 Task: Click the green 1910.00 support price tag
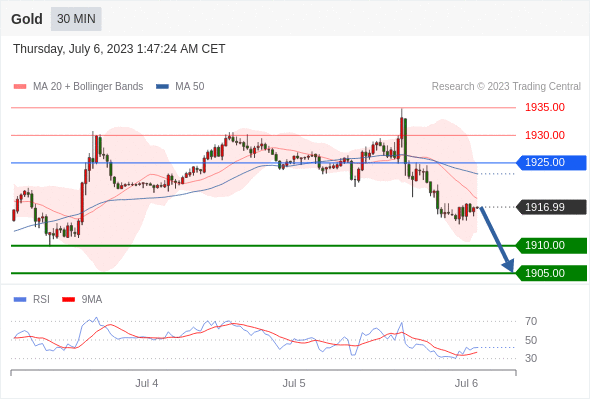(x=551, y=245)
